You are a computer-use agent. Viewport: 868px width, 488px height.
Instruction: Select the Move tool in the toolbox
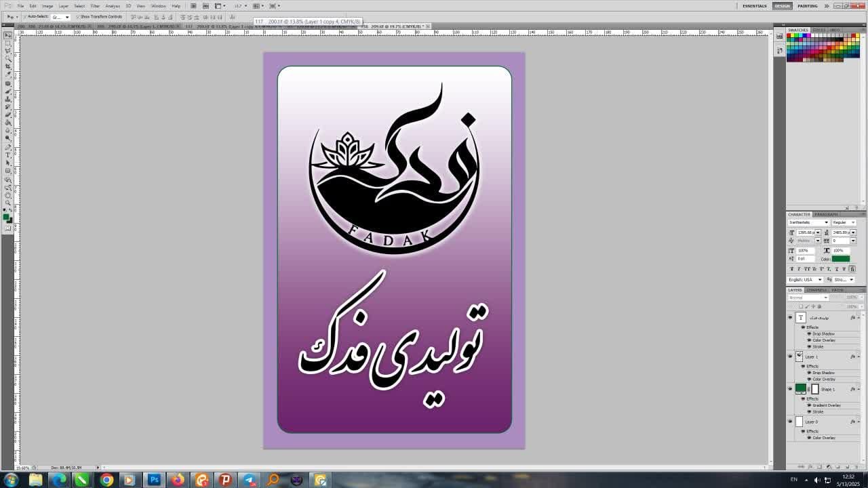coord(8,35)
